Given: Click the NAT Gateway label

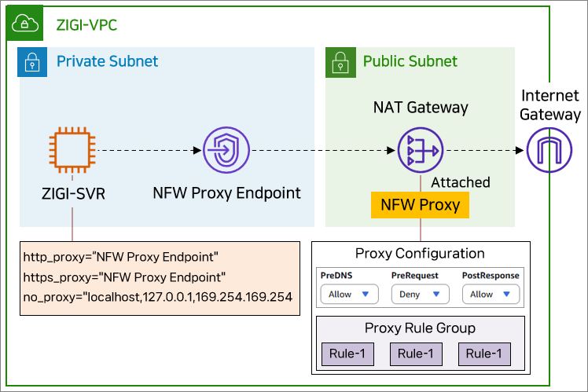Looking at the screenshot, I should (421, 108).
